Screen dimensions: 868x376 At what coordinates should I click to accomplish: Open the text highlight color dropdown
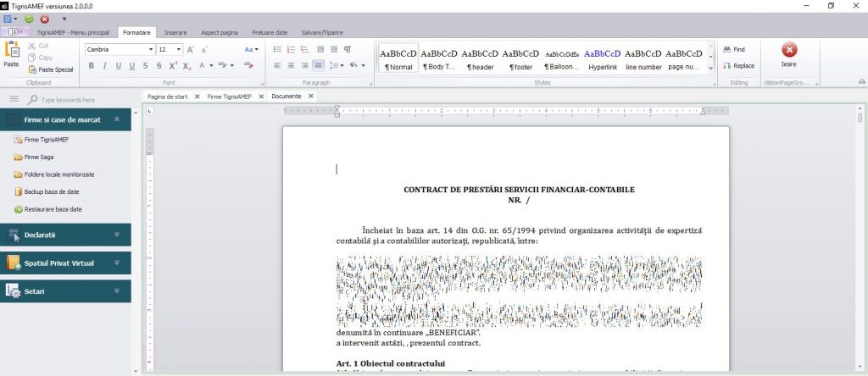(232, 66)
